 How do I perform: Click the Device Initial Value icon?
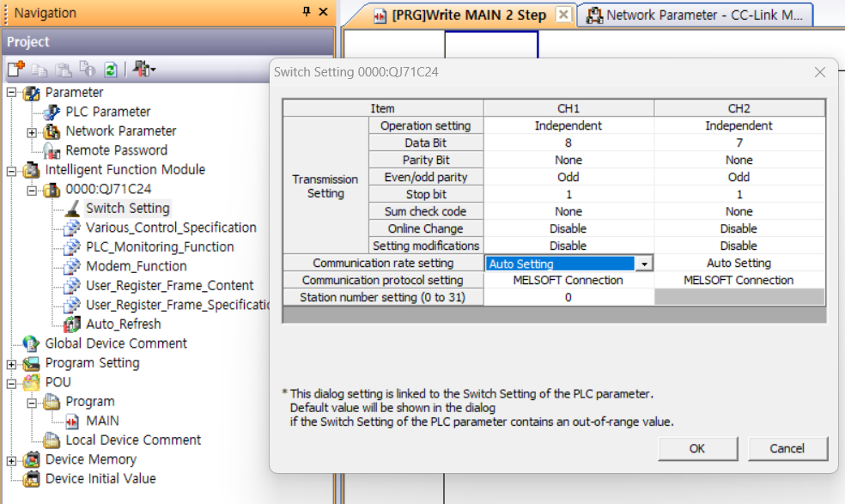pyautogui.click(x=32, y=479)
